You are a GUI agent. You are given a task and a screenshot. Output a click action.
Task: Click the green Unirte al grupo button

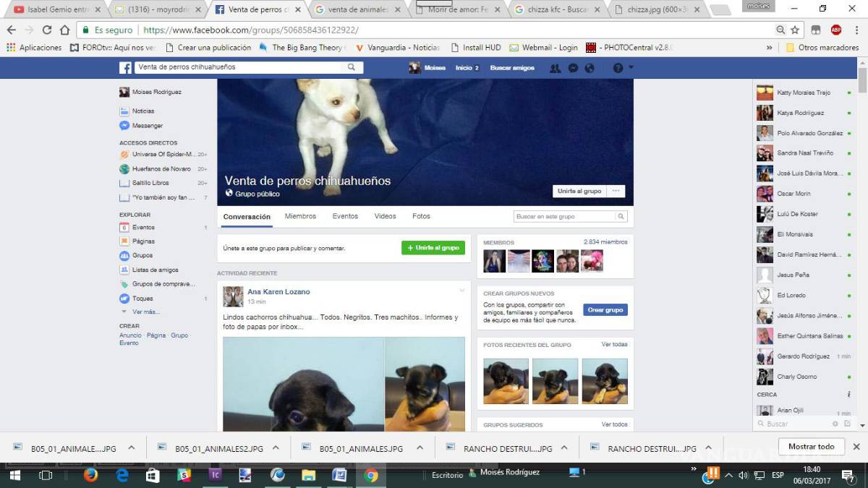point(433,247)
